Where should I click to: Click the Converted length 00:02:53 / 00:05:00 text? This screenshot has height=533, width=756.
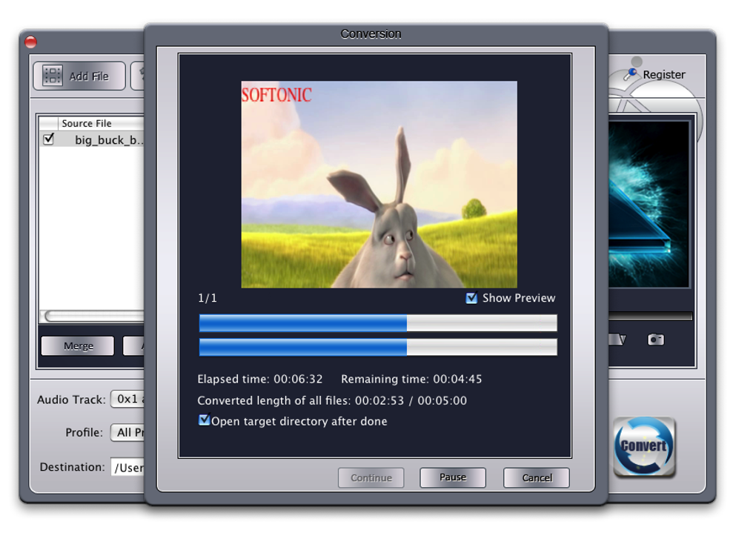click(332, 400)
